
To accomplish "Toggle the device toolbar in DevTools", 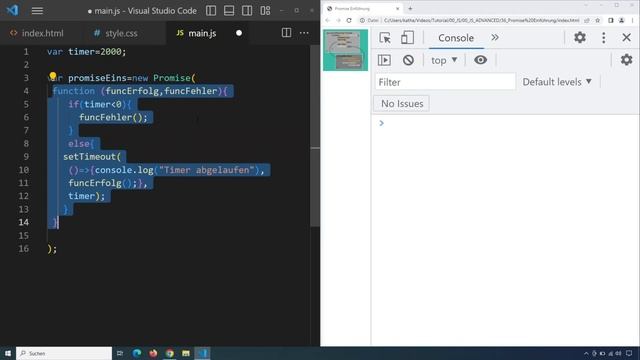I will coord(407,38).
